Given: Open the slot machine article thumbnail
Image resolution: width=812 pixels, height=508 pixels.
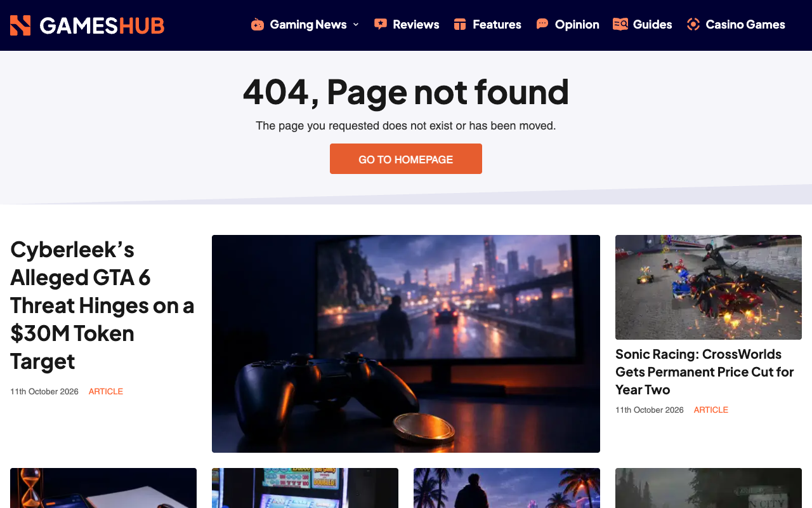Looking at the screenshot, I should [305, 488].
